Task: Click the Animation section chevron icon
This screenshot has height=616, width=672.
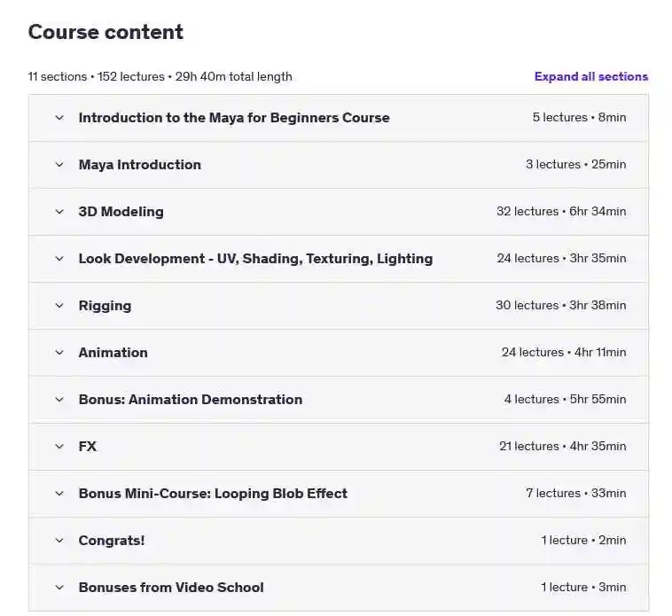Action: (59, 353)
